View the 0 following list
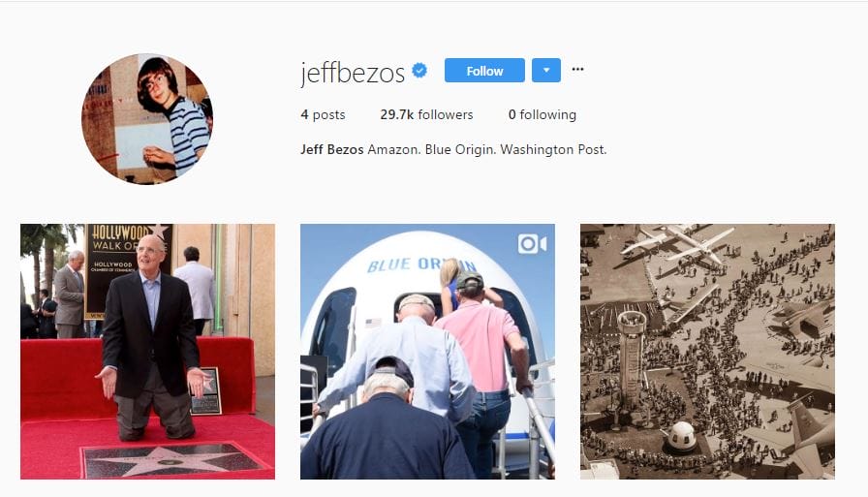The height and width of the screenshot is (497, 868). [542, 114]
